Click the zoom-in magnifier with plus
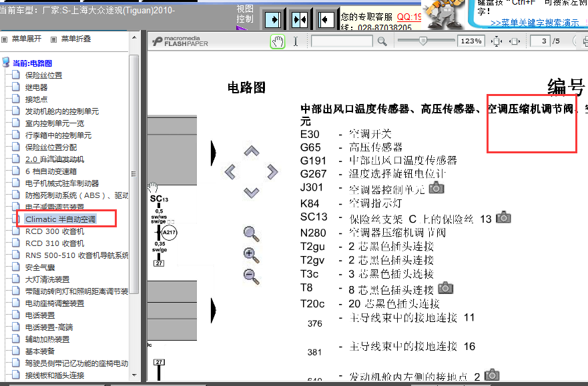The image size is (588, 386). tap(251, 255)
